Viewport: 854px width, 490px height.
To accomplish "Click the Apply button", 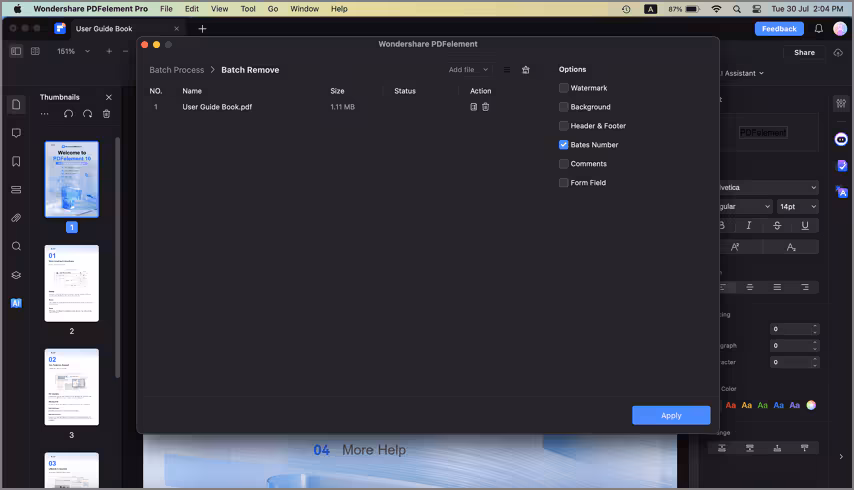I will 671,415.
